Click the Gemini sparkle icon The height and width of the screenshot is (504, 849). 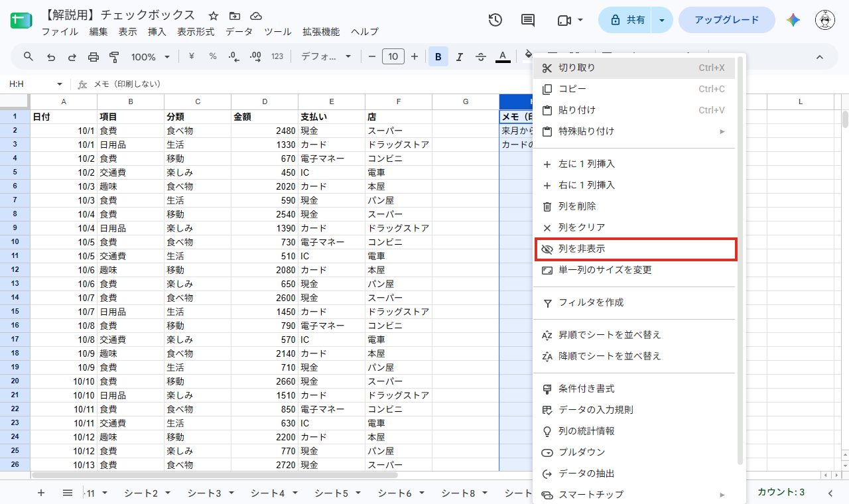click(x=793, y=20)
